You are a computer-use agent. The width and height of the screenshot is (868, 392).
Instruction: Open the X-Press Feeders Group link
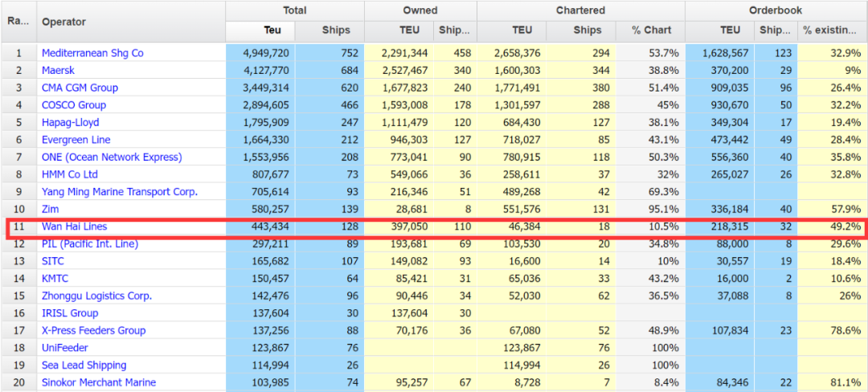[93, 330]
